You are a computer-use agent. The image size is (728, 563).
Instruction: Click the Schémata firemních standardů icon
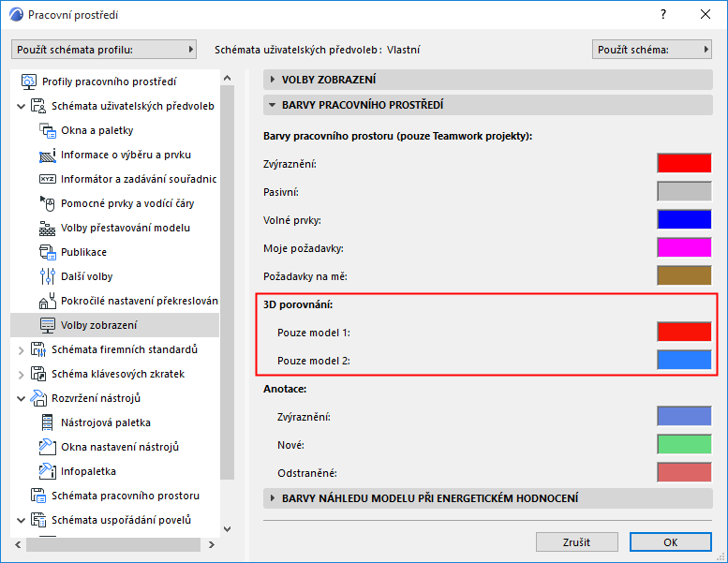click(x=38, y=349)
